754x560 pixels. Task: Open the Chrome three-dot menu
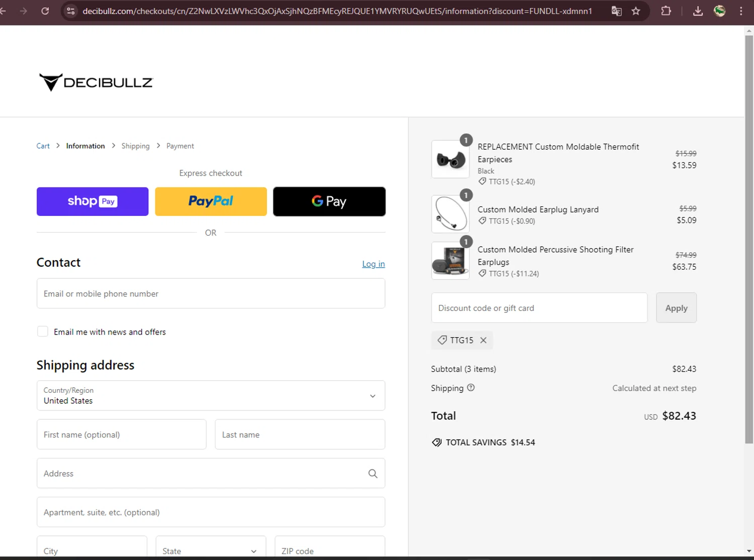[741, 11]
